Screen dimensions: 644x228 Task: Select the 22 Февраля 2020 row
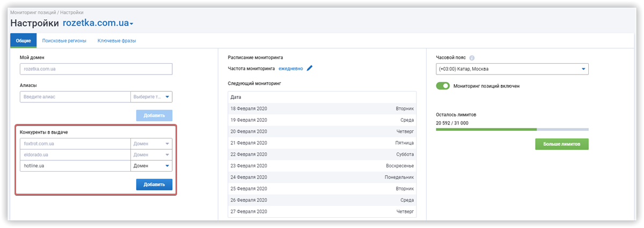pos(322,154)
